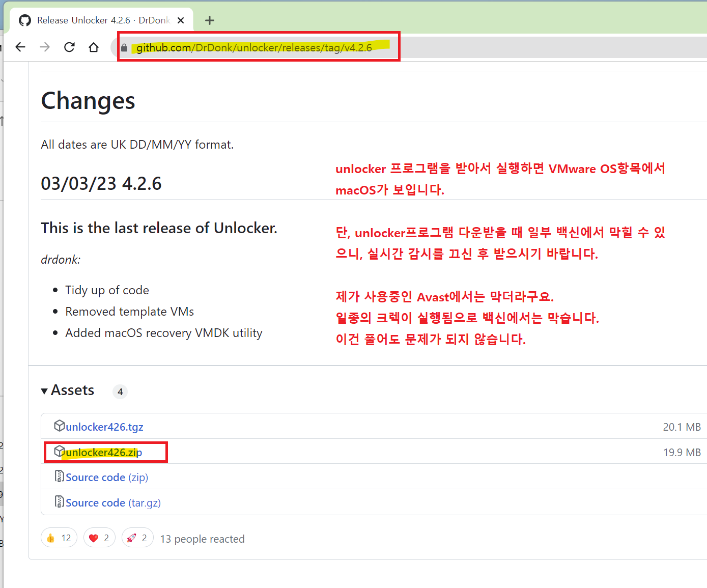Image resolution: width=707 pixels, height=588 pixels.
Task: React with rocket (2)
Action: tap(137, 538)
